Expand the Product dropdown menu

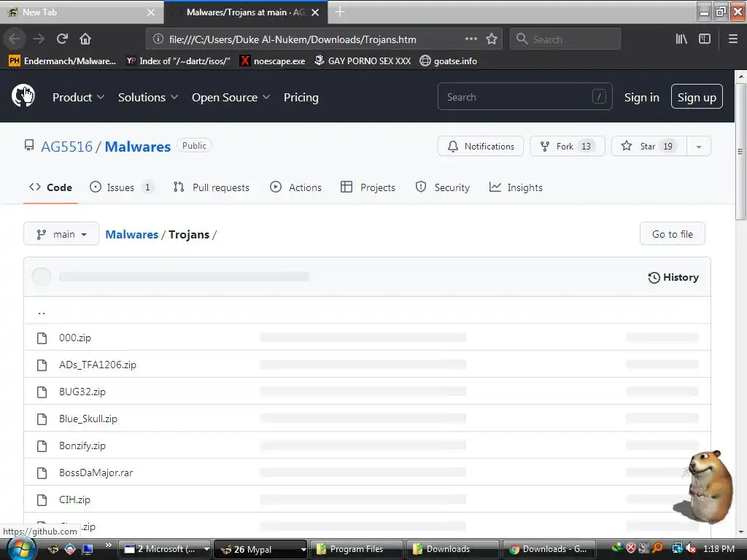click(78, 97)
